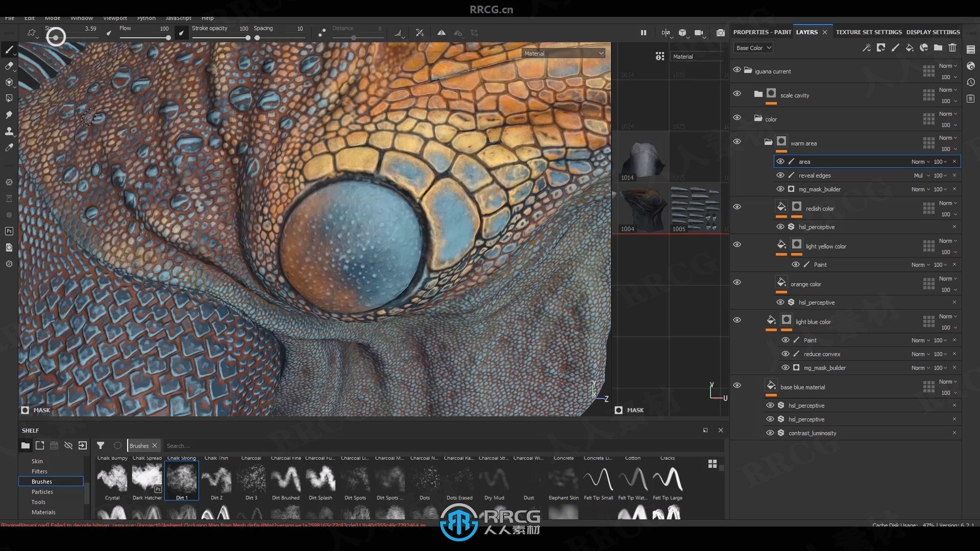Open blend mode dropdown for area effect

tap(921, 162)
